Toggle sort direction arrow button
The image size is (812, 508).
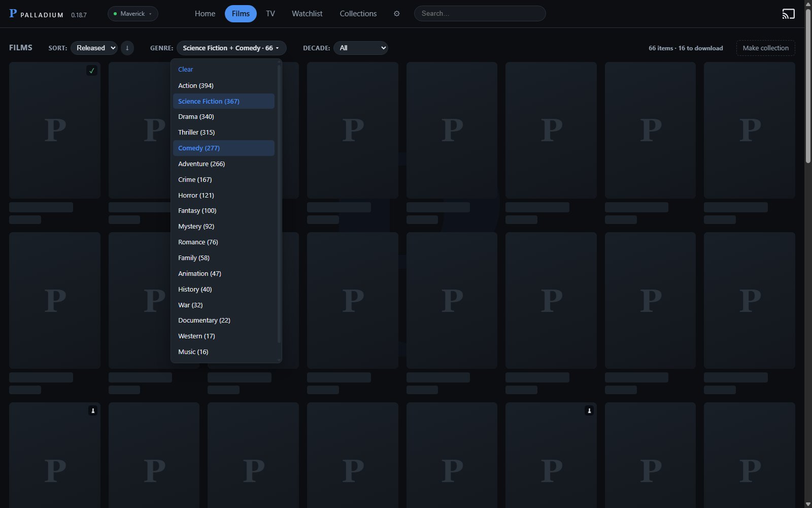(127, 48)
